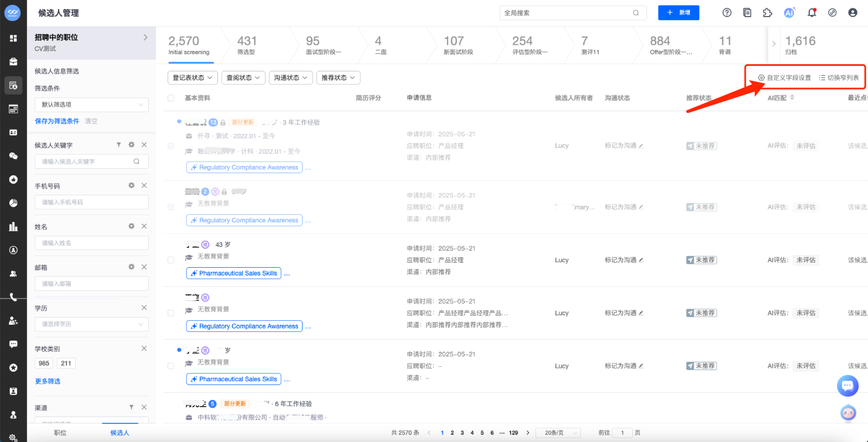Go to next page arrow in pagination
This screenshot has width=868, height=442.
pos(528,433)
